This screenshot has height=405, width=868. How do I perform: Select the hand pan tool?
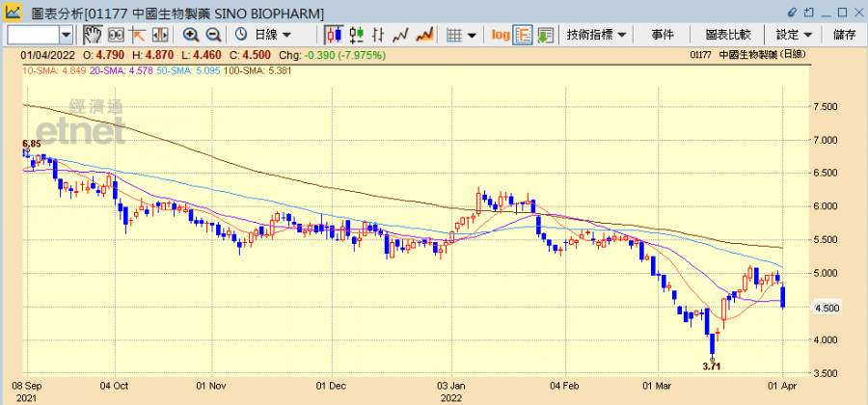click(94, 35)
